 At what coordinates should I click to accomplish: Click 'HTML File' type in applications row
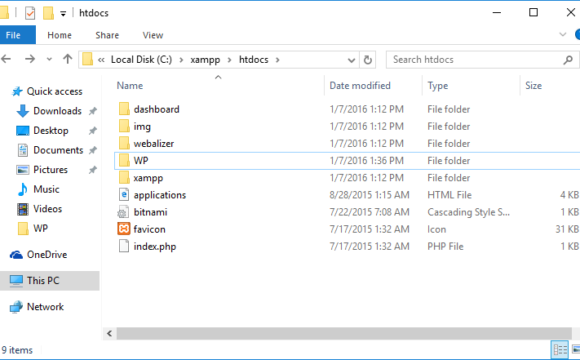pos(449,195)
